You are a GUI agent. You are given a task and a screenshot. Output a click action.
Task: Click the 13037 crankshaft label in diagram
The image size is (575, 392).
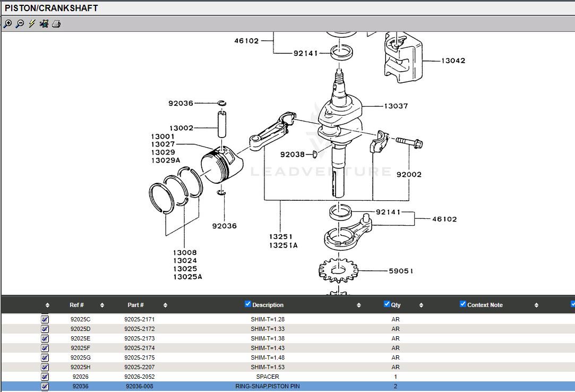pyautogui.click(x=396, y=106)
